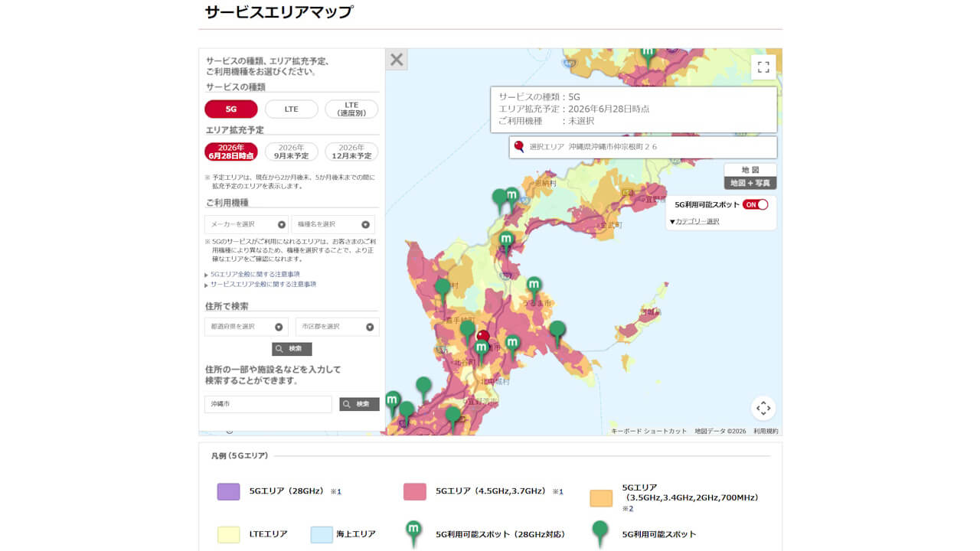Image resolution: width=980 pixels, height=551 pixels.
Task: Click the 凡例(5Gエリア) legend title
Action: [x=240, y=455]
